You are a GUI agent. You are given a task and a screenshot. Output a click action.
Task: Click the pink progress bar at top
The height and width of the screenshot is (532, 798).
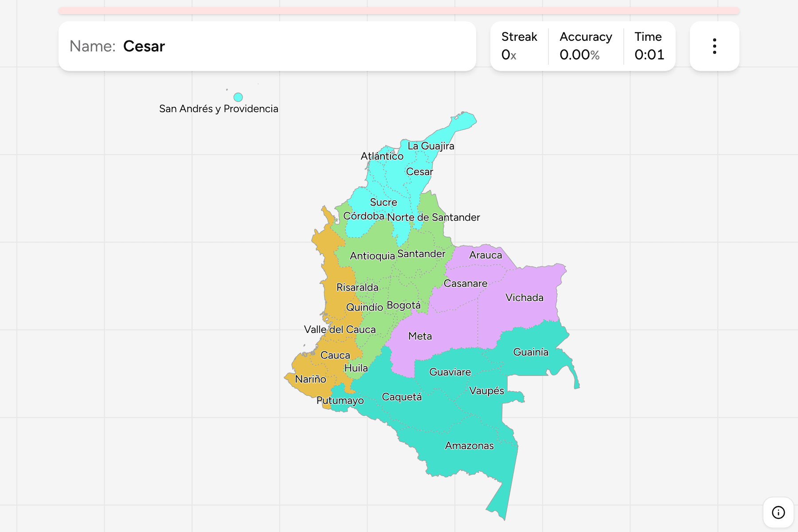399,11
